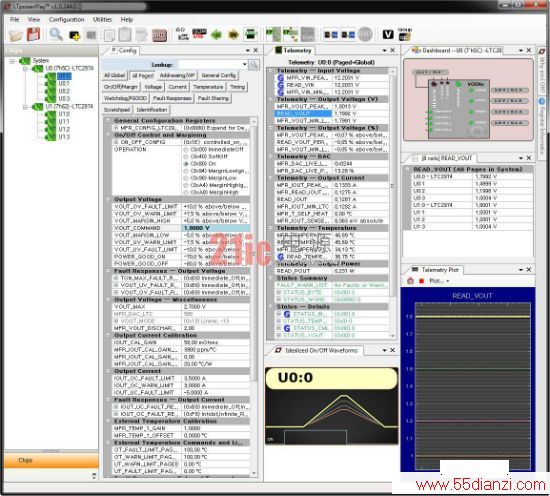This screenshot has width=550, height=496.
Task: Click the red floppy disk save icon
Action: click(x=34, y=35)
